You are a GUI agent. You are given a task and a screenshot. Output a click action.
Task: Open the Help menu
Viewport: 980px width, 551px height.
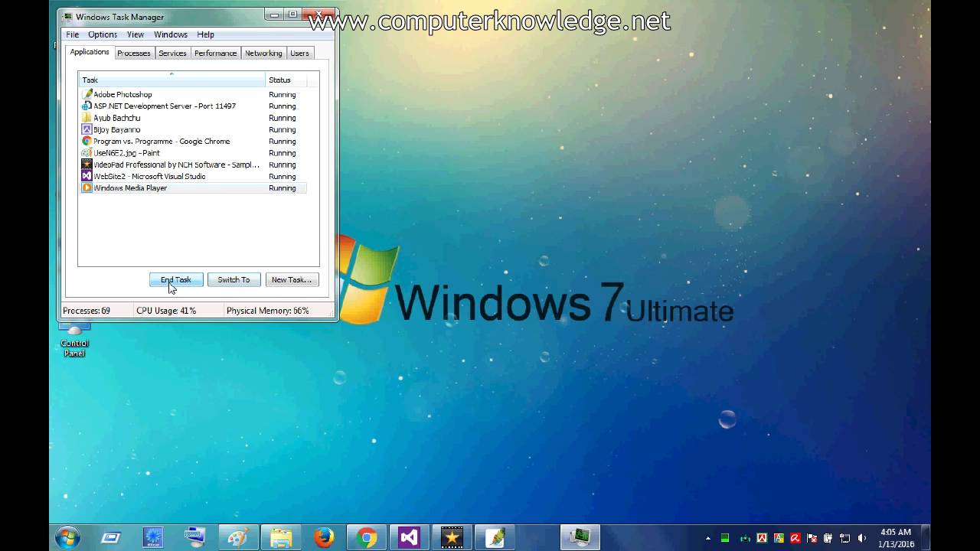coord(205,34)
